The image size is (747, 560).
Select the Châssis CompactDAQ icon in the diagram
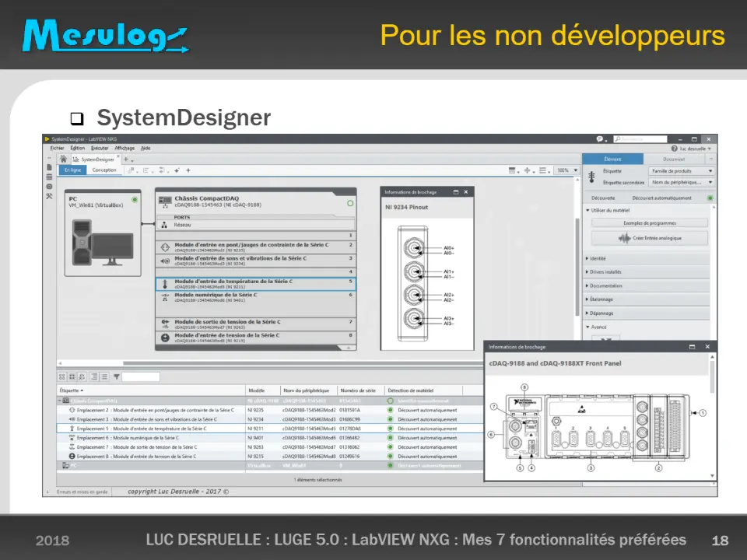[x=165, y=202]
